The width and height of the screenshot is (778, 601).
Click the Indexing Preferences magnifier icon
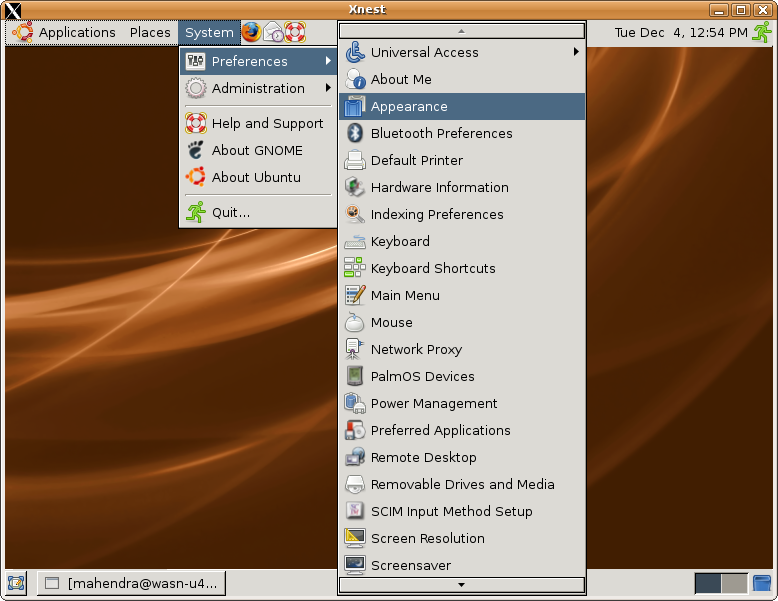(355, 214)
